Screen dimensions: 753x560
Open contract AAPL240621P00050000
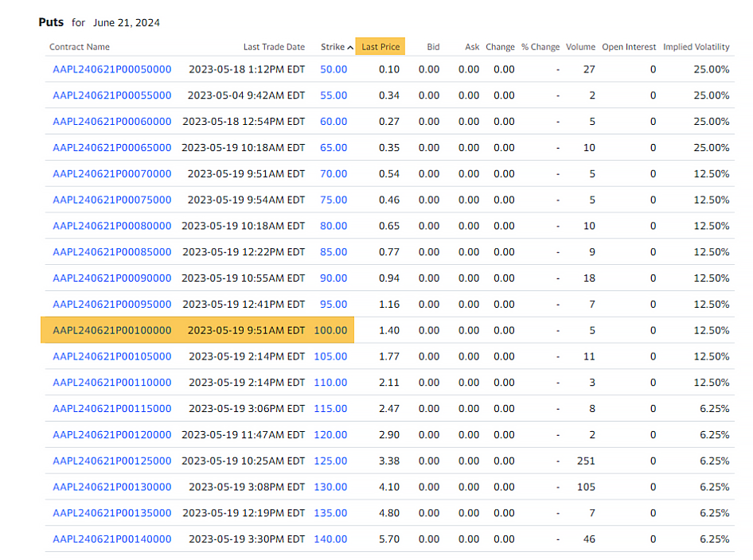(x=112, y=69)
